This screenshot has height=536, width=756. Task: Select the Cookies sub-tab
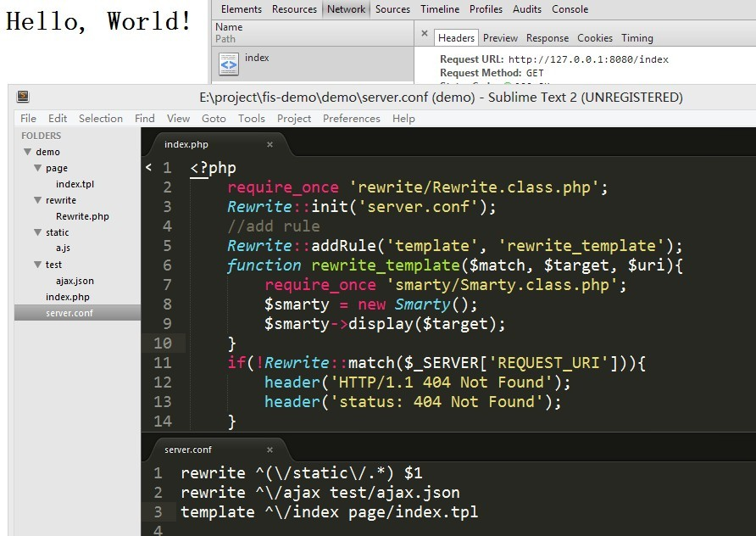coord(595,37)
